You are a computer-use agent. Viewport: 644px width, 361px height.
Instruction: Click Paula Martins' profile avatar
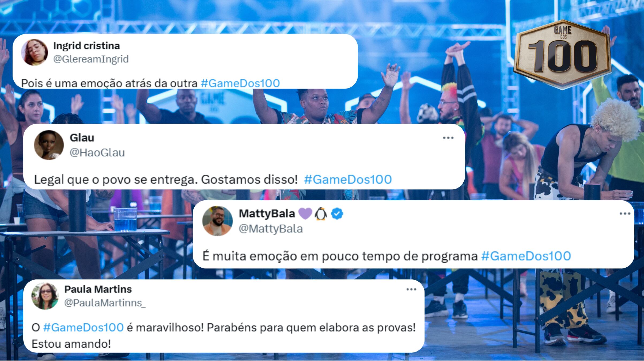[x=45, y=296]
